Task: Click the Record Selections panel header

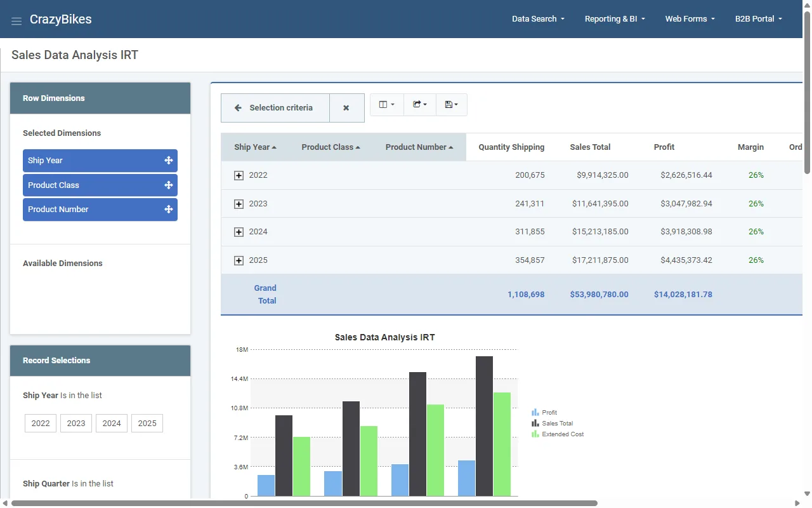Action: [x=100, y=361]
